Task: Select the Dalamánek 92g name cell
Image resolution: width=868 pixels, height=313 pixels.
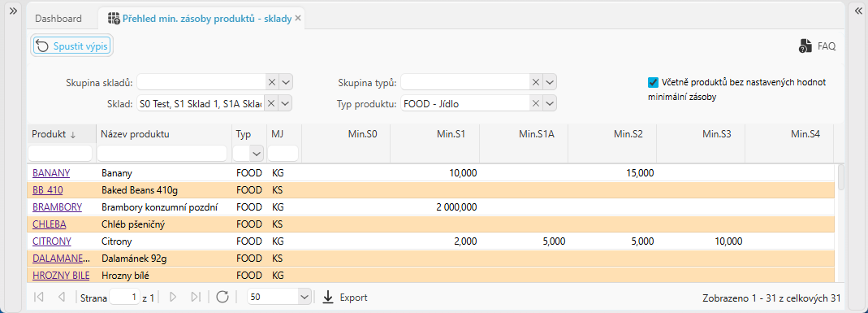Action: click(x=164, y=259)
